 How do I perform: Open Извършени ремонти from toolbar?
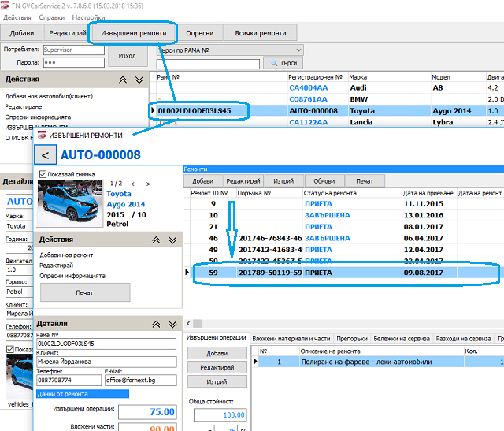click(x=134, y=33)
